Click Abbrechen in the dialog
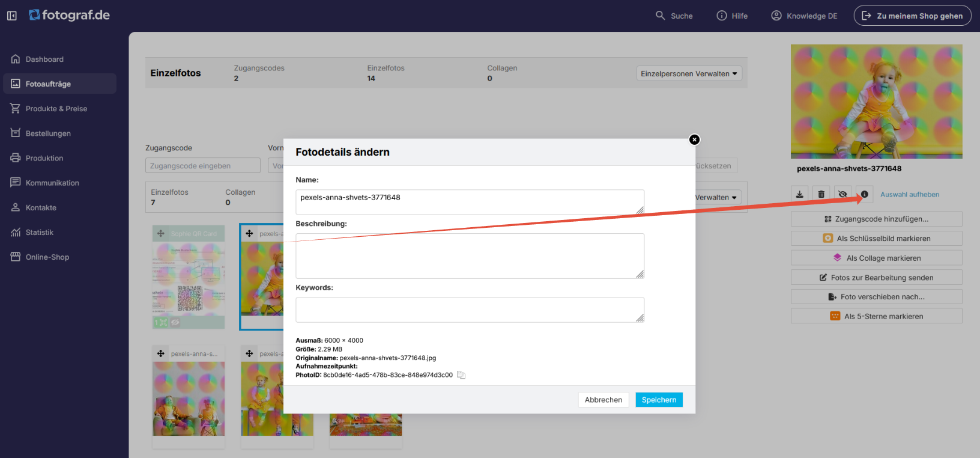The height and width of the screenshot is (458, 980). pyautogui.click(x=603, y=400)
